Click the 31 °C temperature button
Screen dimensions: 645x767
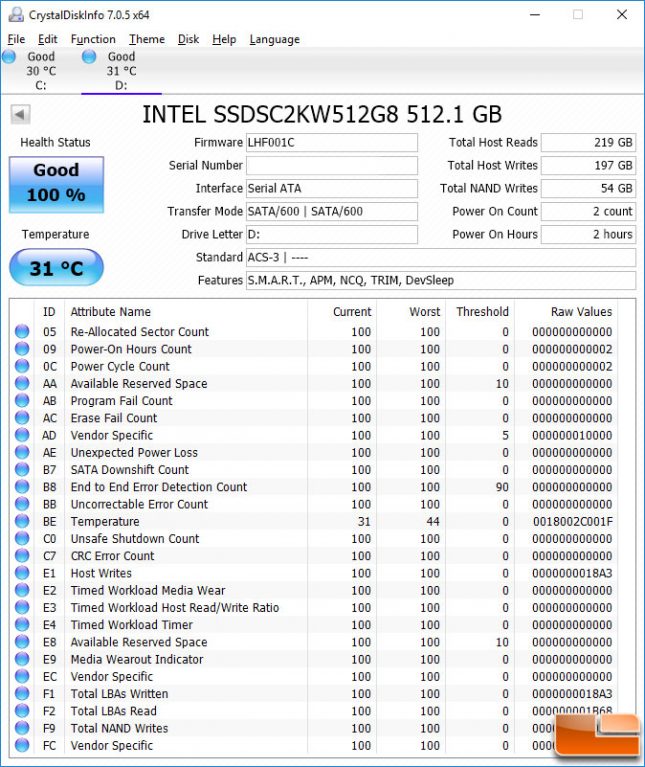pyautogui.click(x=56, y=268)
